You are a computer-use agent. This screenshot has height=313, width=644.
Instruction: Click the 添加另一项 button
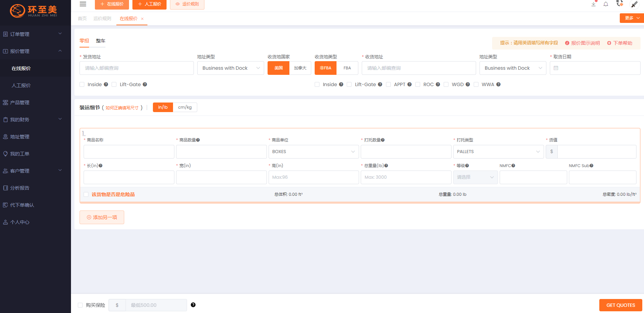pyautogui.click(x=102, y=217)
